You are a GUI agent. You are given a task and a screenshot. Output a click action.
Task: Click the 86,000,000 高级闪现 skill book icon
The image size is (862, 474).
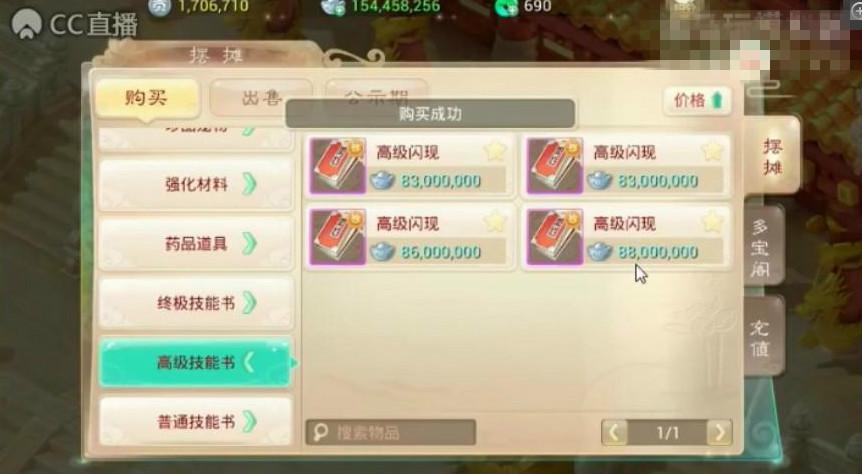tap(338, 237)
